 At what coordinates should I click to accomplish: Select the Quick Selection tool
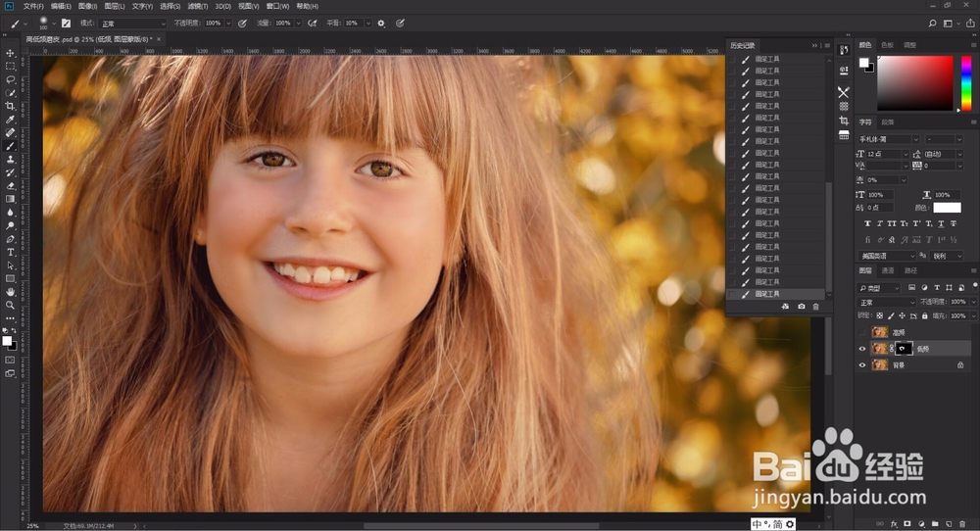click(x=10, y=93)
